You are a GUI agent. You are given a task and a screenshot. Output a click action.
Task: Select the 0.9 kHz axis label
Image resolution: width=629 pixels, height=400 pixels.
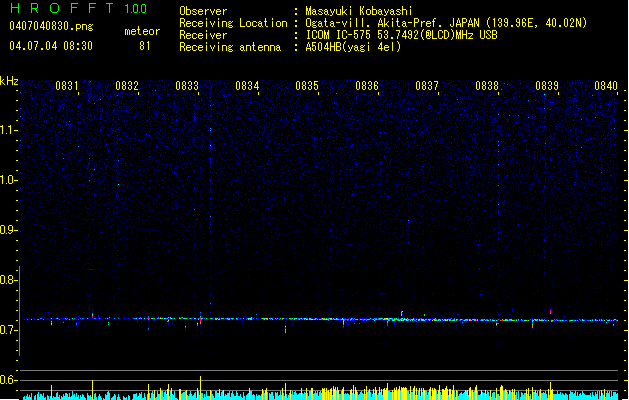[x=8, y=230]
